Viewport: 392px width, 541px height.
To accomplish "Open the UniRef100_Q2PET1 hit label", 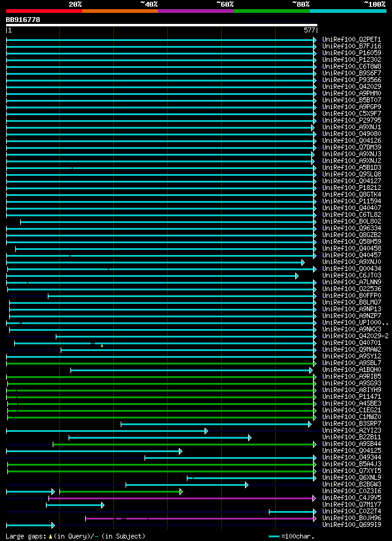I will pos(352,40).
